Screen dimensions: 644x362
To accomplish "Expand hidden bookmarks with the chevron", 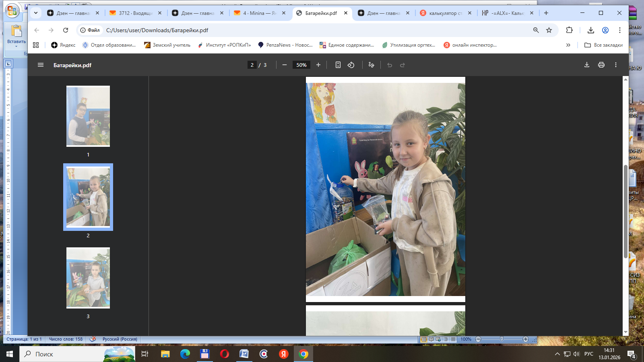I will [x=568, y=45].
